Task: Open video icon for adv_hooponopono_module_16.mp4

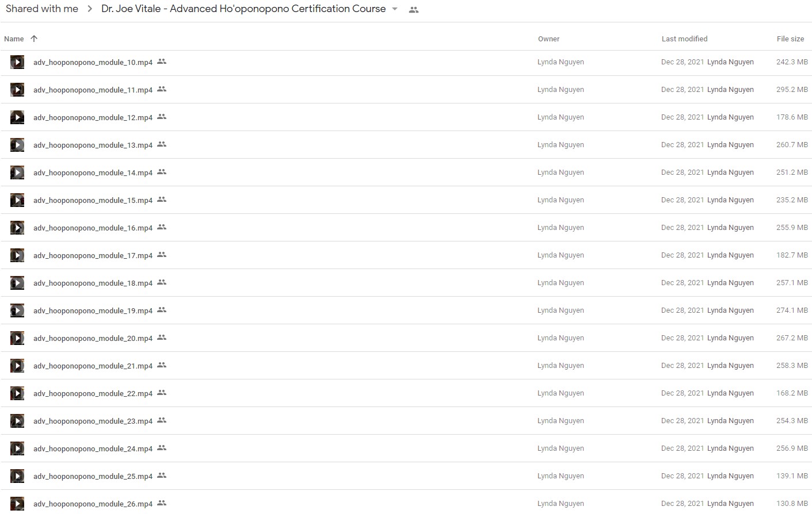Action: (17, 228)
